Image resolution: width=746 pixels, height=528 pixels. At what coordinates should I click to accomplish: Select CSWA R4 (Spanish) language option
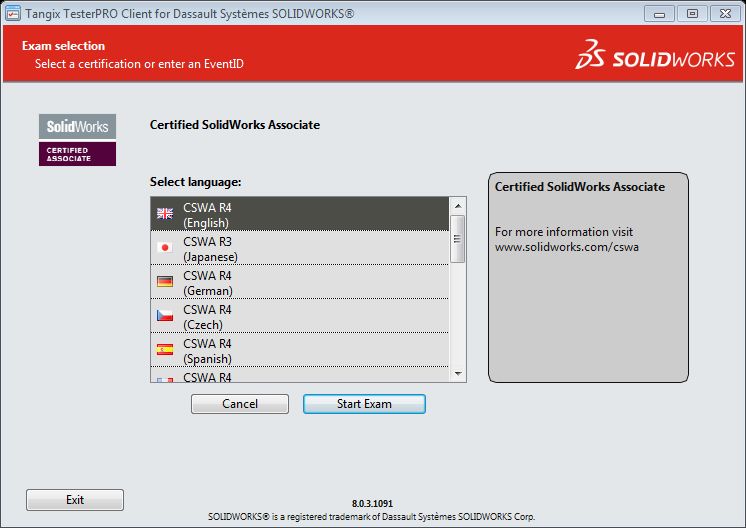pos(300,350)
